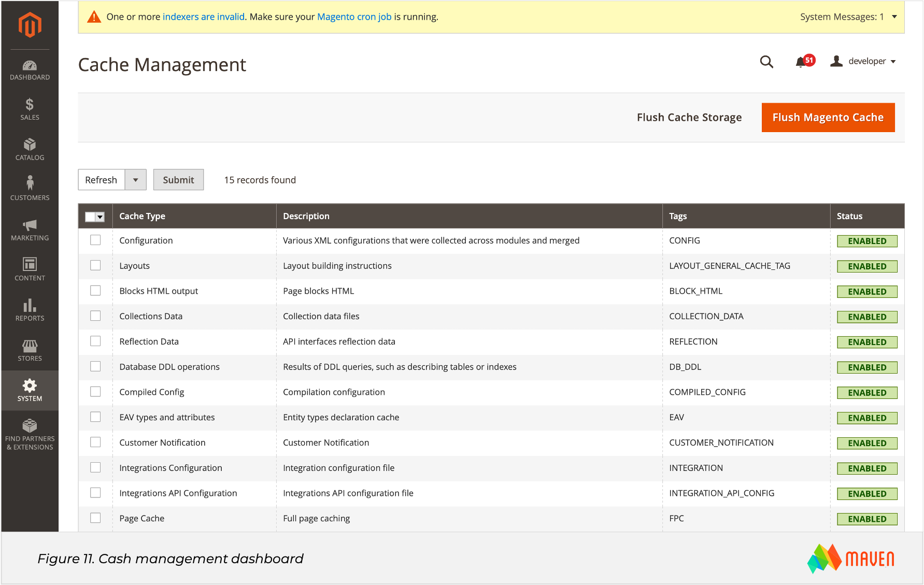Click the 'Collection data files' description
Screen dimensions: 924x585
click(x=321, y=316)
